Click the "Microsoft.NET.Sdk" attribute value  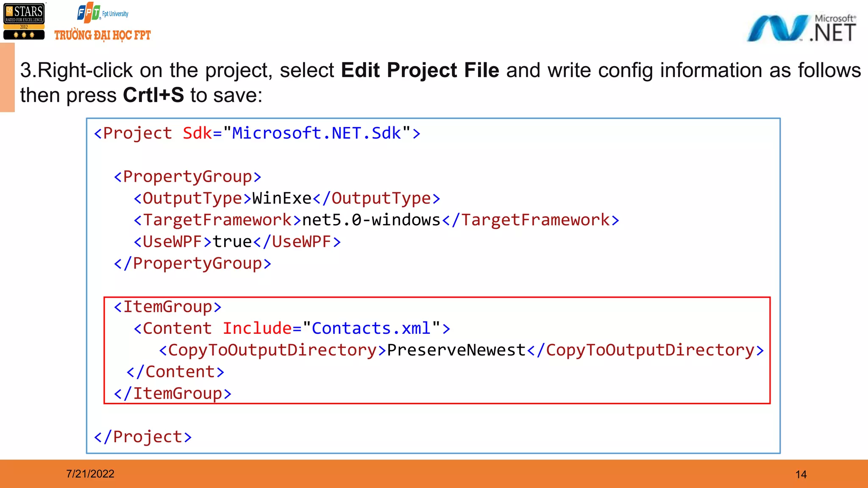pos(317,133)
